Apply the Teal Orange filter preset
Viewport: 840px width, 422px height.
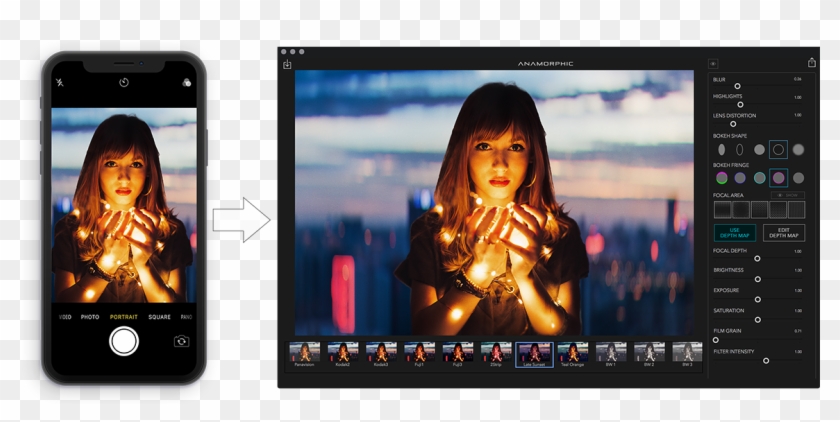click(572, 353)
